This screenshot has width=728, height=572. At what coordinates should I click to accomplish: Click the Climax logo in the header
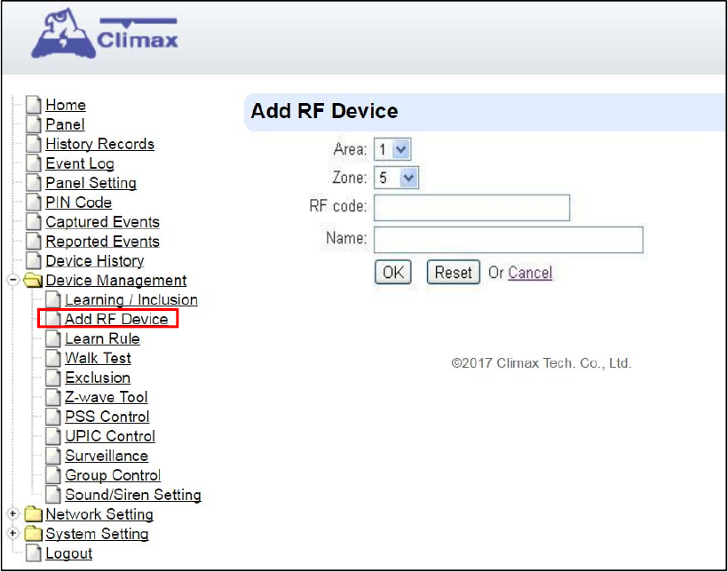tap(105, 33)
